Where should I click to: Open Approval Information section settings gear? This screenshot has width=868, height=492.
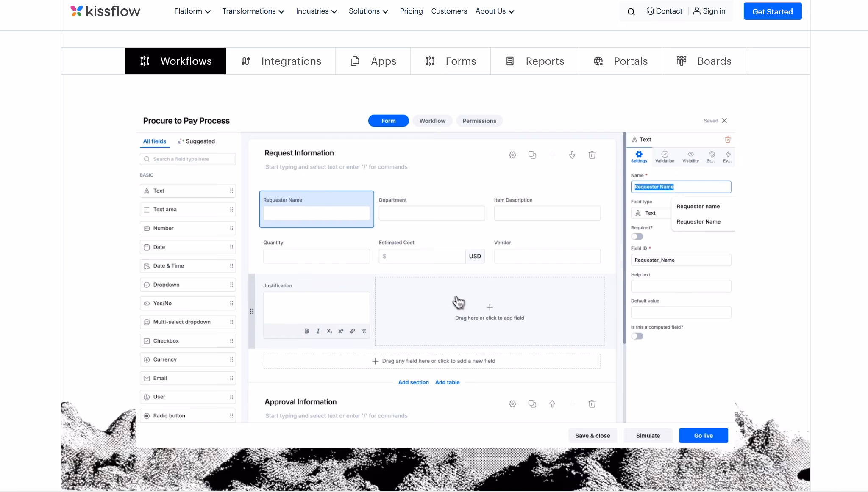[512, 404]
